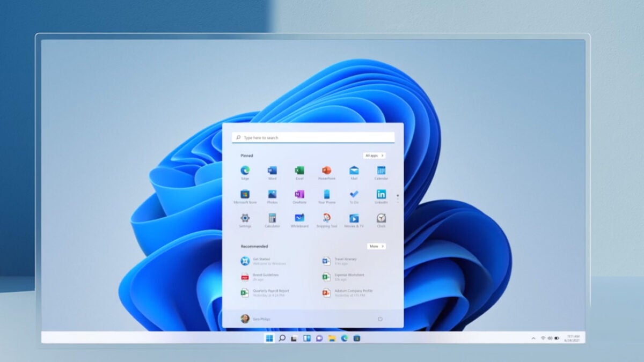Open the Calendar pinned app
This screenshot has width=644, height=362.
tap(381, 173)
